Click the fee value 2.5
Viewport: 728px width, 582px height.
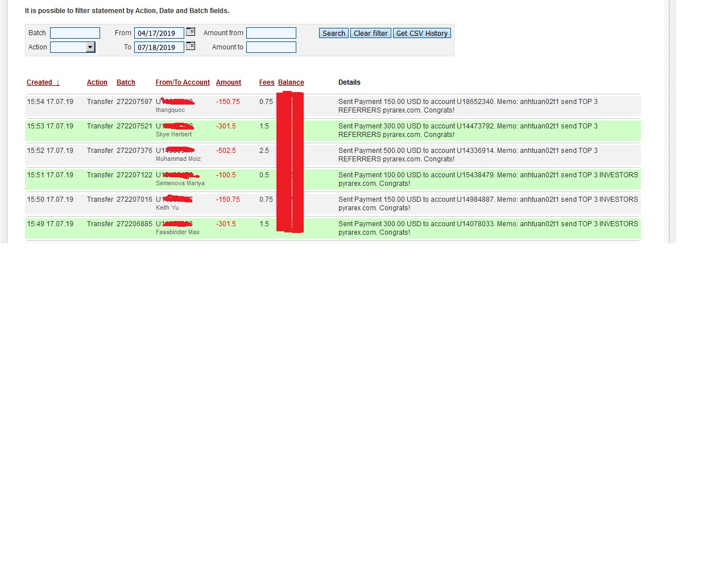pyautogui.click(x=264, y=151)
